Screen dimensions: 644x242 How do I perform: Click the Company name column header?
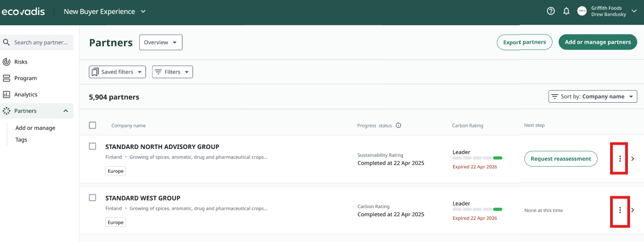point(129,125)
